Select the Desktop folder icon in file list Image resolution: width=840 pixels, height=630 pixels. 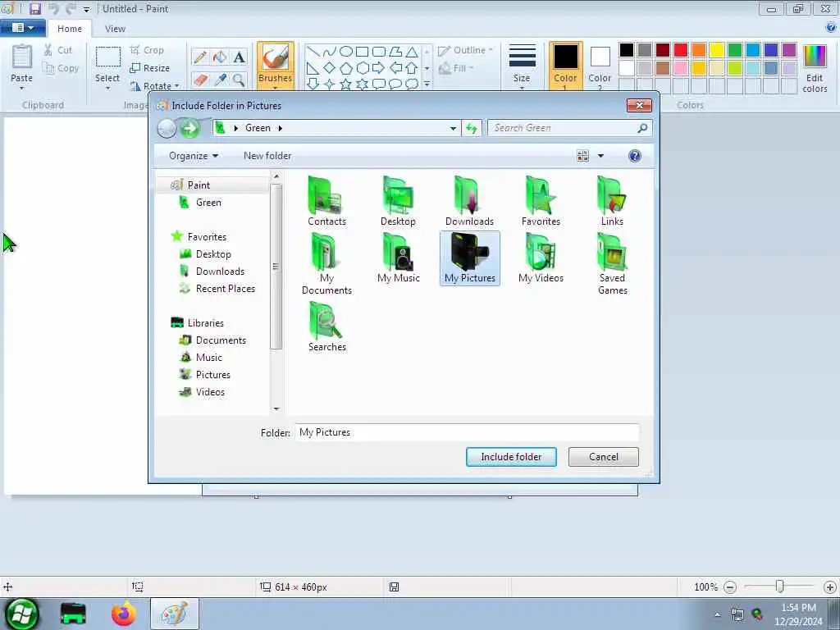click(x=398, y=202)
